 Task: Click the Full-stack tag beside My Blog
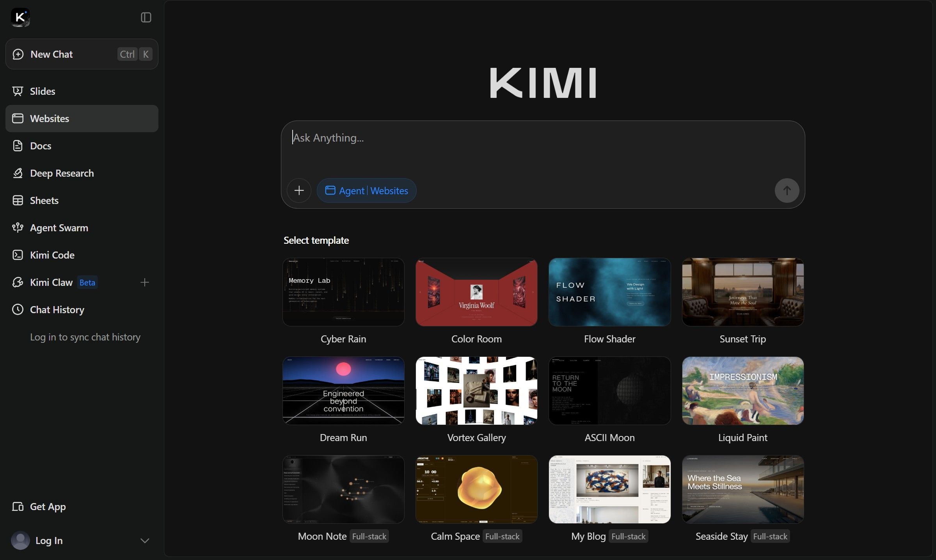628,536
